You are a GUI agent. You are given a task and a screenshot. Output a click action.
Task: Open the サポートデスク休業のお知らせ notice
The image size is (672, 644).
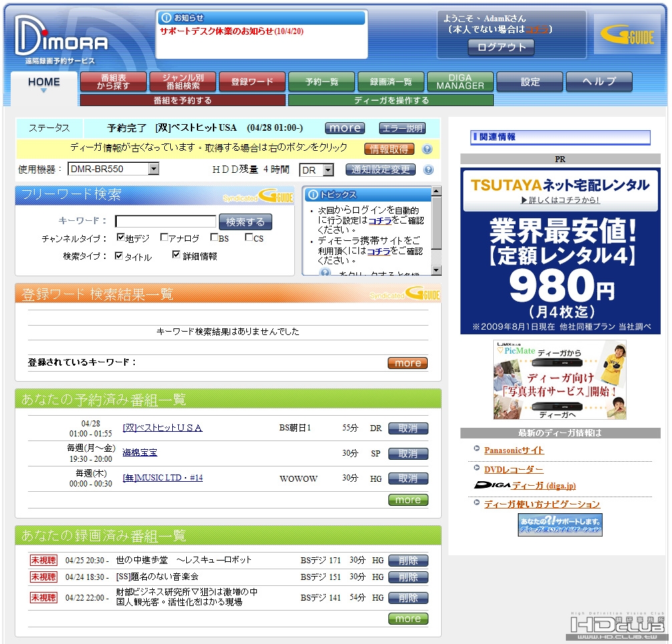(232, 31)
